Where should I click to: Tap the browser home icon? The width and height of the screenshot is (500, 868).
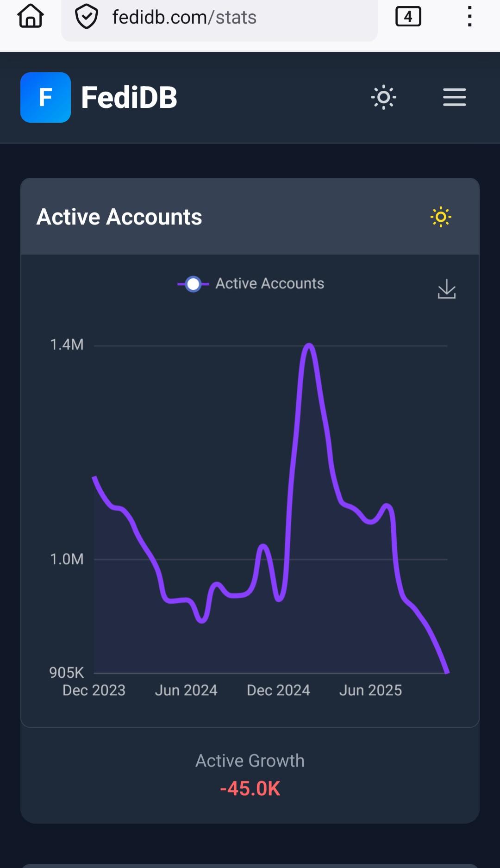[31, 17]
